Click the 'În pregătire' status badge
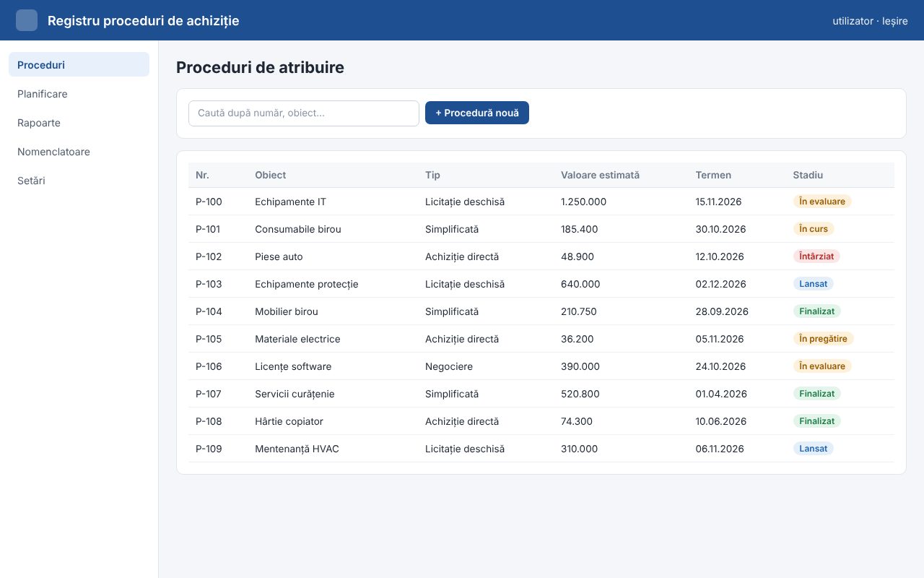Screen dimensions: 924x578 824,339
